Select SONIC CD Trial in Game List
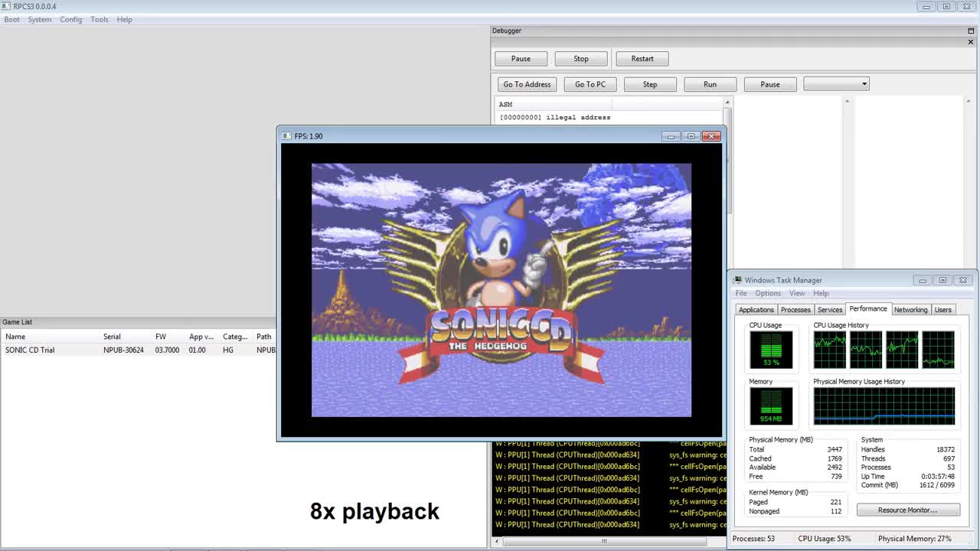 [x=138, y=350]
